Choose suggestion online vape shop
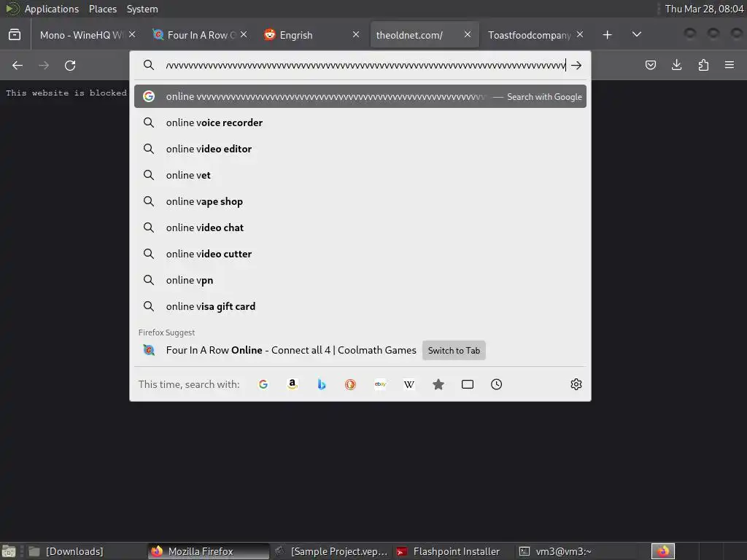Screen dimensions: 747x560 click(x=360, y=201)
